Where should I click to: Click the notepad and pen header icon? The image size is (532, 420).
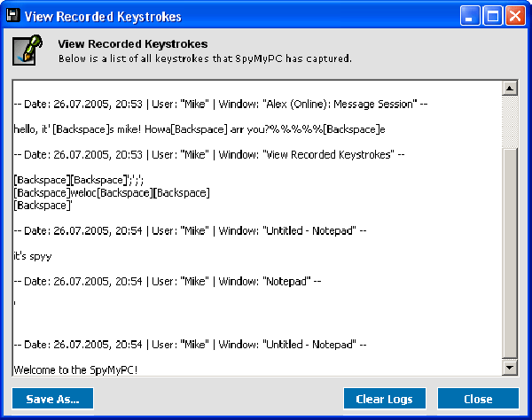coord(27,51)
